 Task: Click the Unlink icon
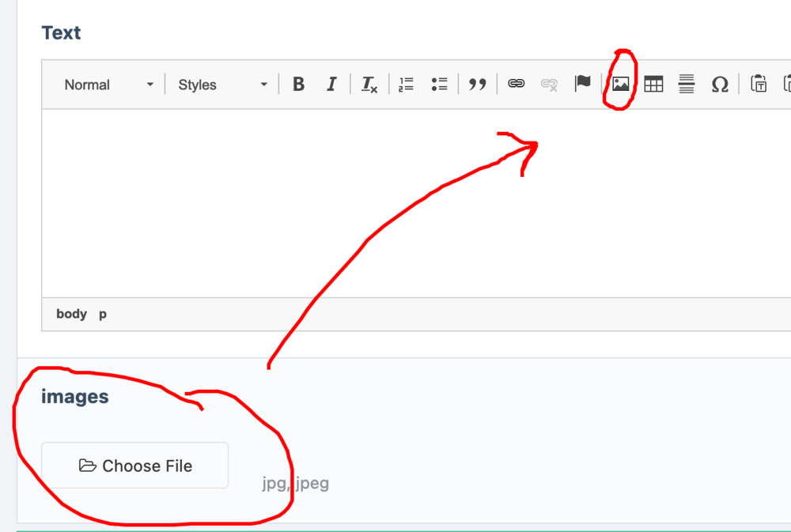click(550, 85)
